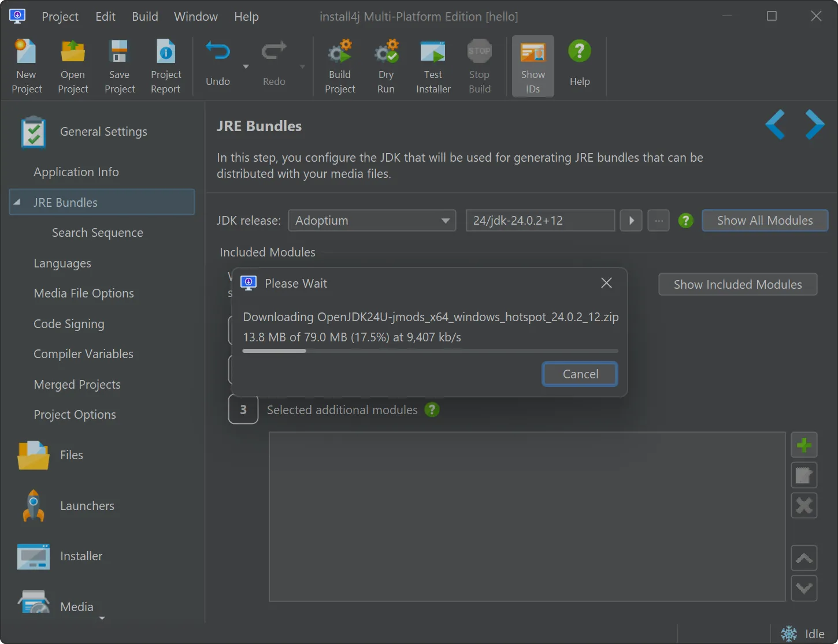Viewport: 838px width, 644px height.
Task: Edit selected module entry
Action: click(804, 475)
